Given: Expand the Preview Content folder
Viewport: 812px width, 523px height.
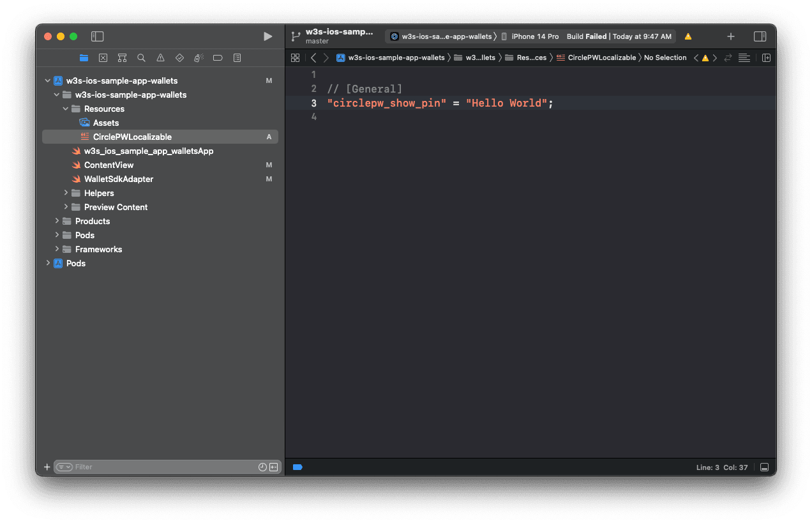Looking at the screenshot, I should (66, 207).
